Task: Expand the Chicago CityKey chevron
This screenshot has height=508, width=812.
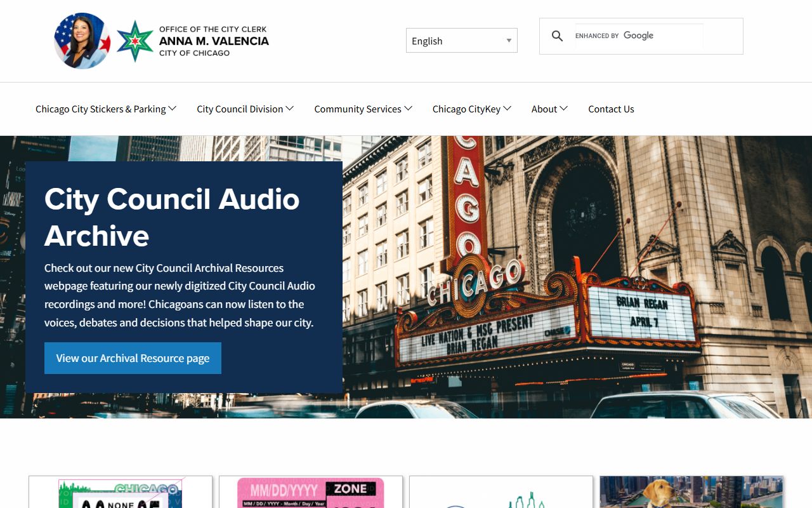Action: click(507, 109)
